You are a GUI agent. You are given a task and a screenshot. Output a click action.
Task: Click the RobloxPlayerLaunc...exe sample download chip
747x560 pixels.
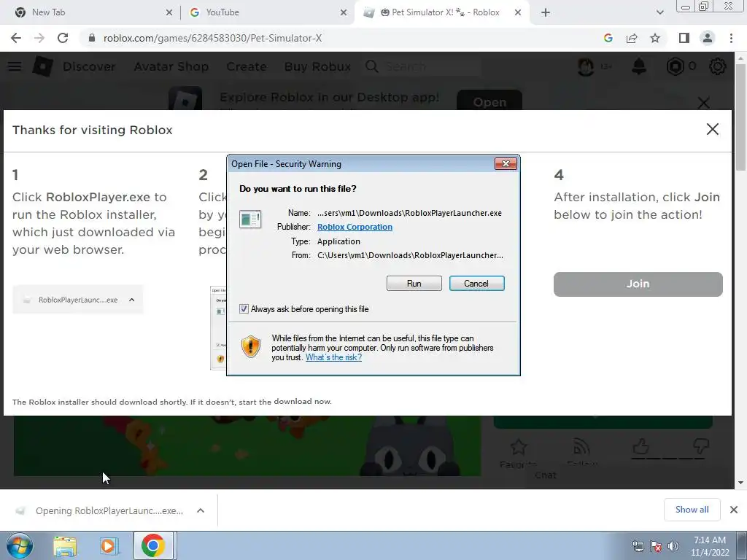77,300
